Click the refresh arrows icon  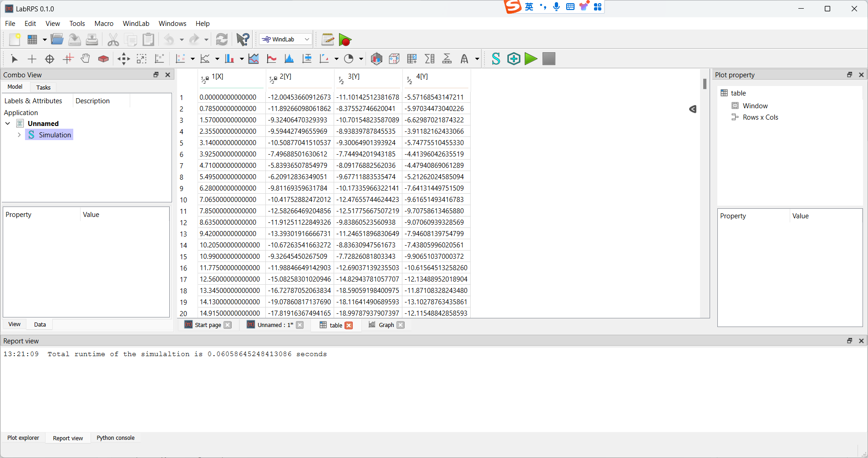222,40
